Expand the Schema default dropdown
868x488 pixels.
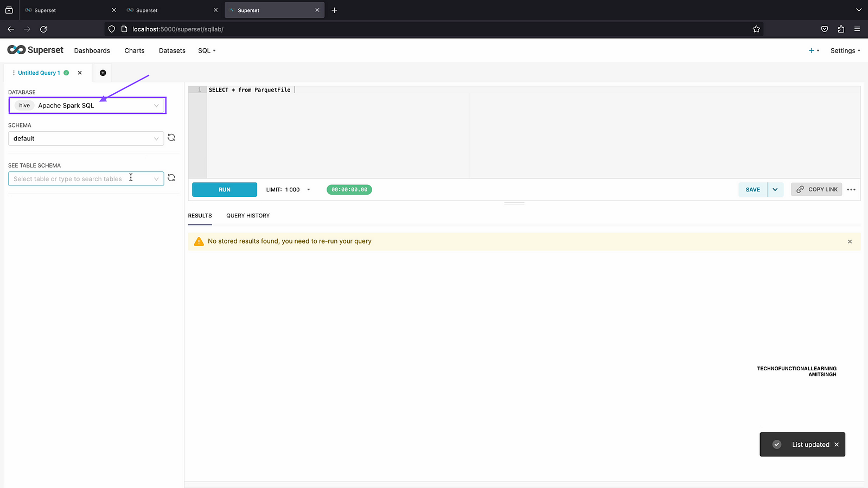pyautogui.click(x=86, y=139)
